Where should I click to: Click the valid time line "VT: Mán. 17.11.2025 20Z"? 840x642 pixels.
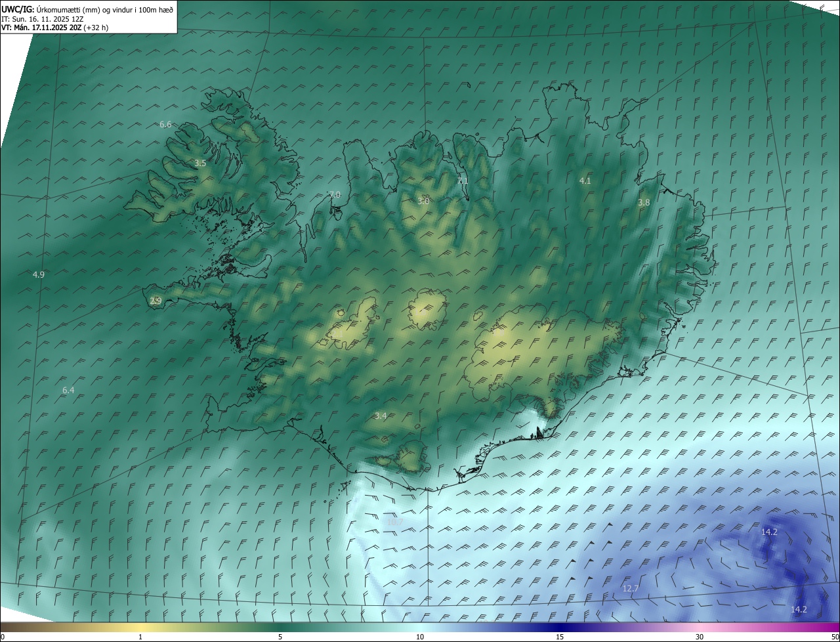[x=41, y=28]
